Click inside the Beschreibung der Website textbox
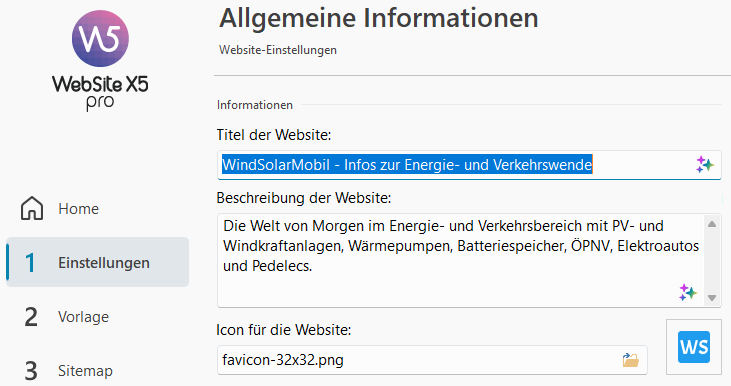Screen dimensions: 731x386 461,260
